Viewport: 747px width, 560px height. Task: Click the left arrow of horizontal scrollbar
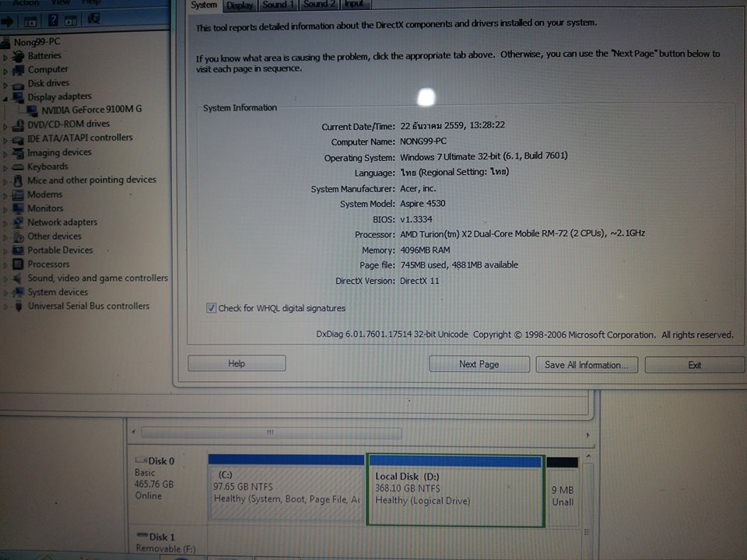click(134, 432)
